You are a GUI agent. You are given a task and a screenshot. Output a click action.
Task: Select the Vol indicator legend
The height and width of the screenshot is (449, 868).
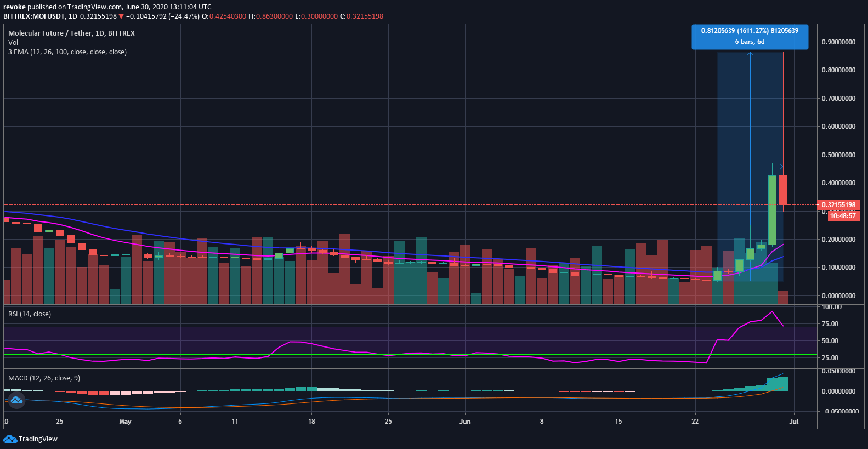pyautogui.click(x=13, y=42)
